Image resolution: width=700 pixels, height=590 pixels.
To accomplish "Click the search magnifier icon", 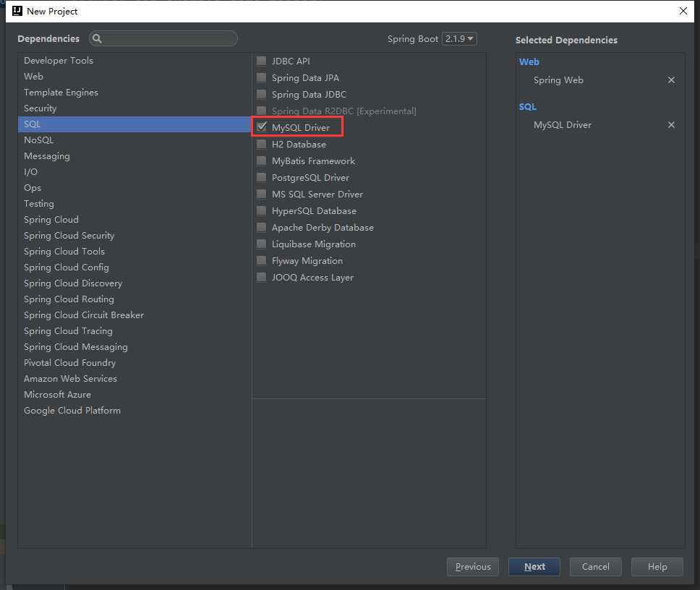I will [97, 39].
